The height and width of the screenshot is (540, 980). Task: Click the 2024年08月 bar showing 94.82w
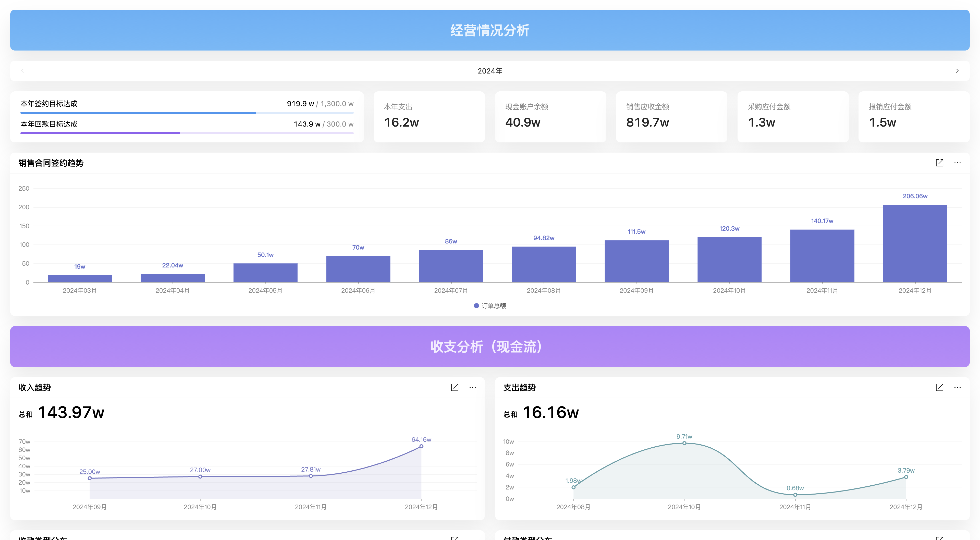(544, 264)
